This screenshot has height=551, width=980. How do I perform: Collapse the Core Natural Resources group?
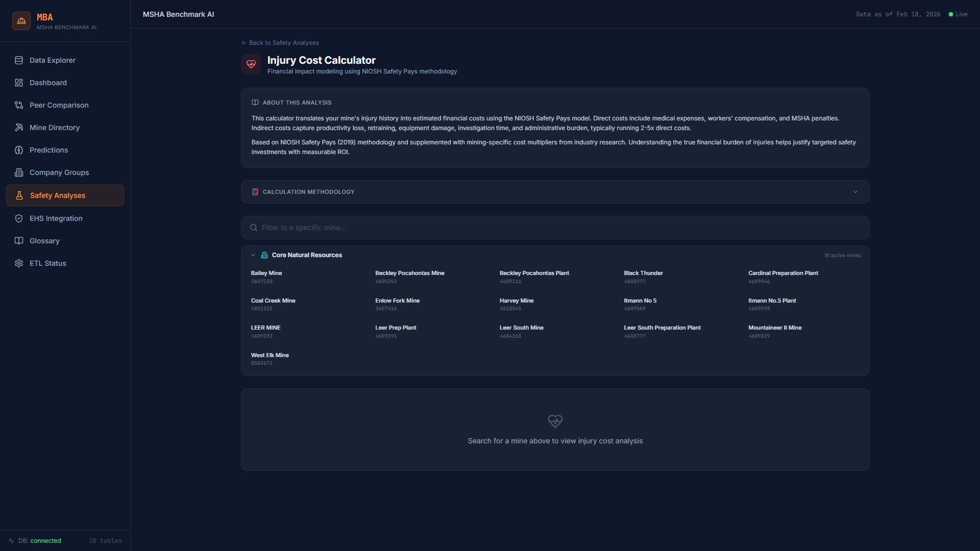click(253, 255)
